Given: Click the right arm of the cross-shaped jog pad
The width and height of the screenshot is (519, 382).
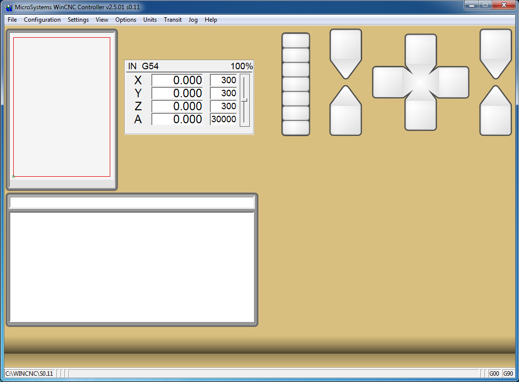Looking at the screenshot, I should tap(453, 82).
